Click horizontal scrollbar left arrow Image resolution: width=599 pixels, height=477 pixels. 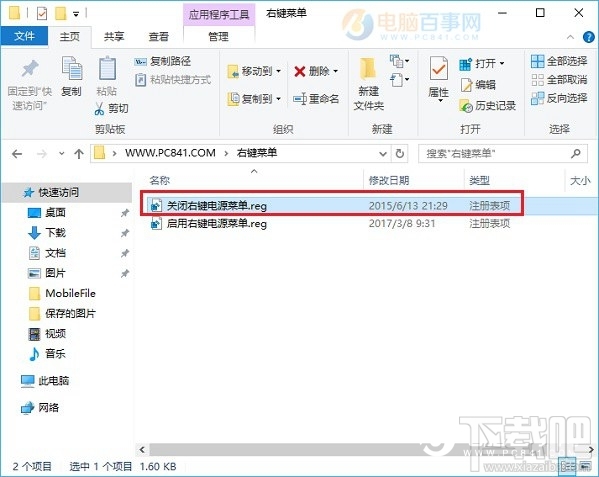point(142,450)
